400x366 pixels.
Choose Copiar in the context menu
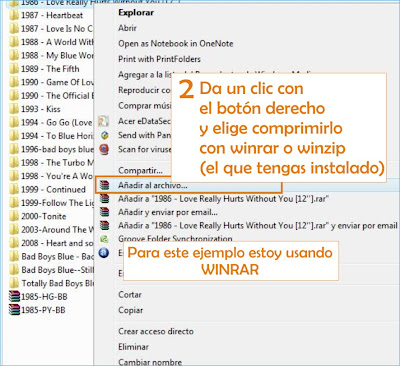(131, 310)
